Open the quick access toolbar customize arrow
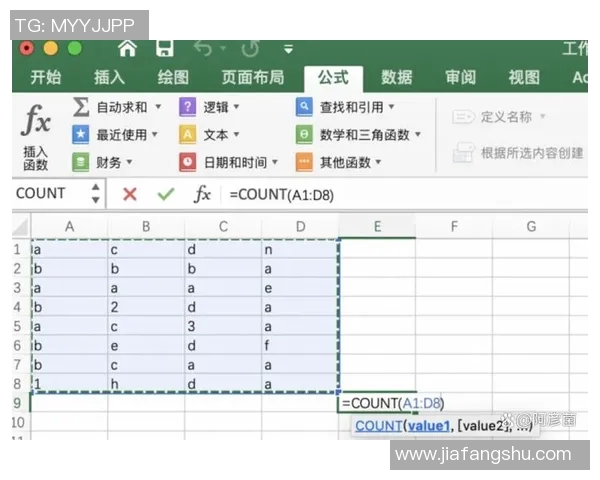600x480 pixels. (289, 49)
